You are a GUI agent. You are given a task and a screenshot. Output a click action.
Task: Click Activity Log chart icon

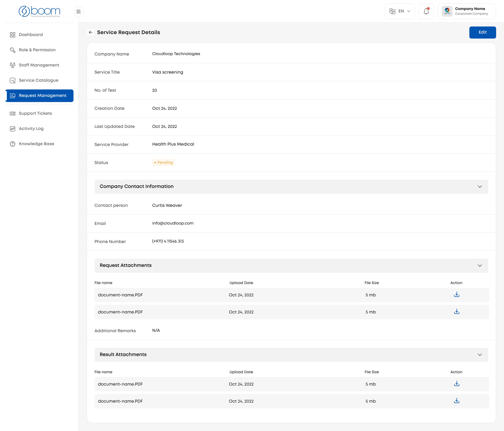click(13, 129)
